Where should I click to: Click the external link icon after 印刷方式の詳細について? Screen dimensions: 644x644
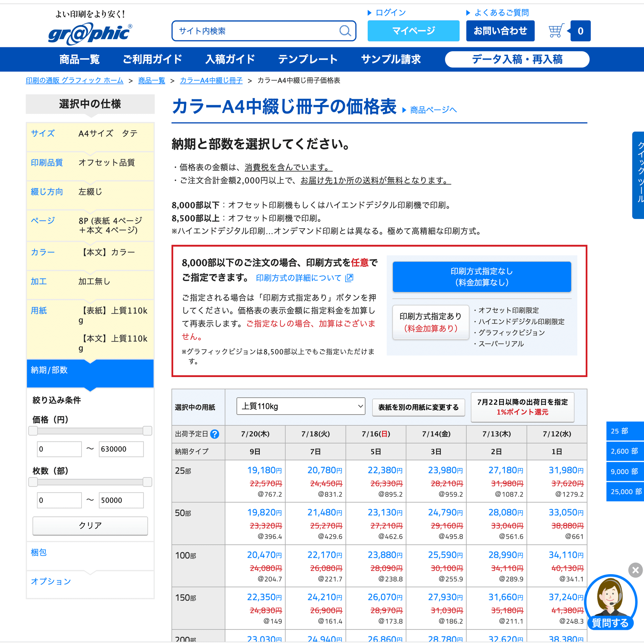350,278
